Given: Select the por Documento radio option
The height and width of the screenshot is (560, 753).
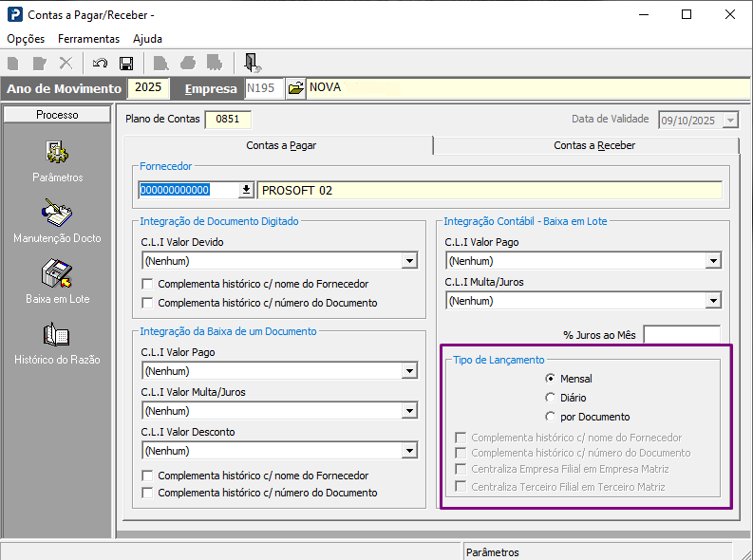Looking at the screenshot, I should [550, 417].
